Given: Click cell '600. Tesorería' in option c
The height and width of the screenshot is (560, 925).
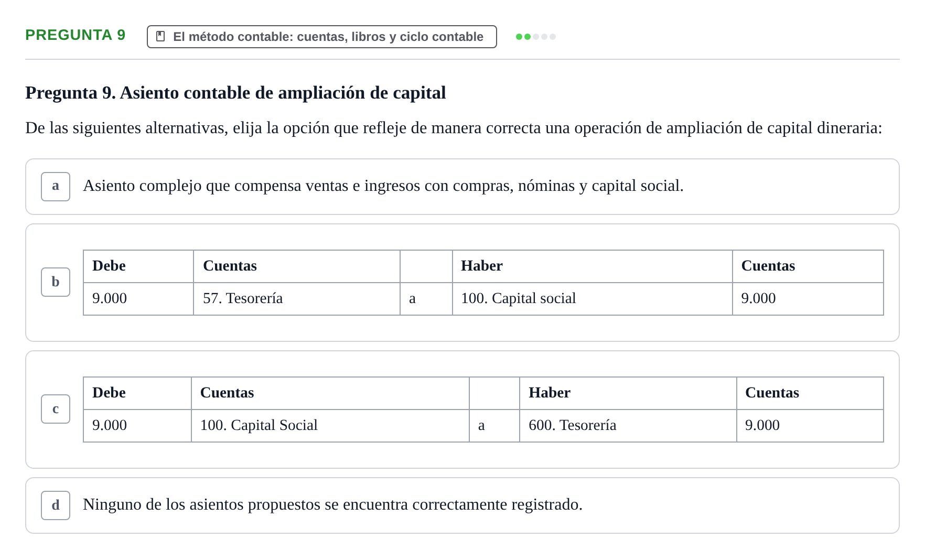Looking at the screenshot, I should click(x=628, y=426).
